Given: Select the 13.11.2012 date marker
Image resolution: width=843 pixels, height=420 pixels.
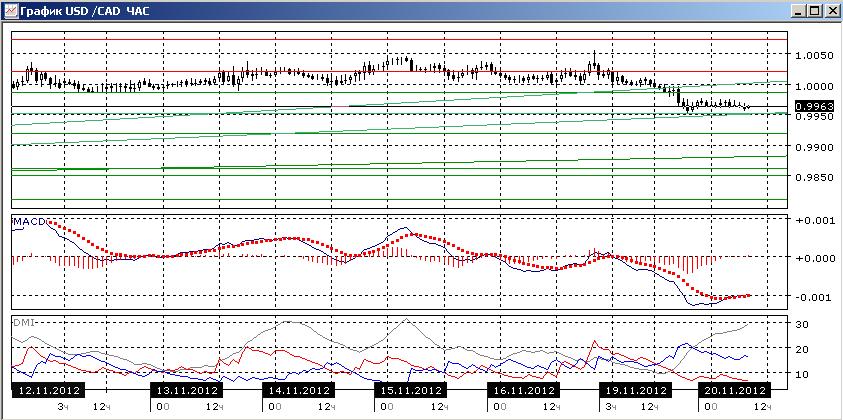Looking at the screenshot, I should tap(185, 390).
